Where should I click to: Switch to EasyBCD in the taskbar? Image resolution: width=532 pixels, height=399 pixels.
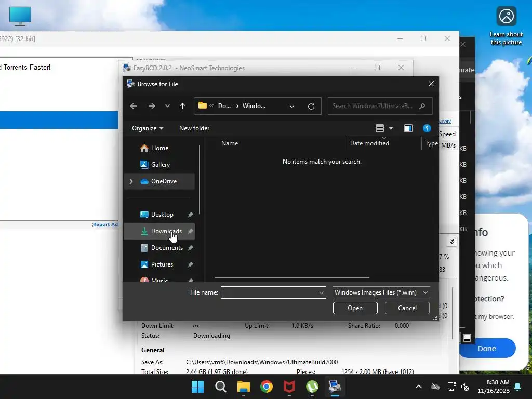[335, 387]
